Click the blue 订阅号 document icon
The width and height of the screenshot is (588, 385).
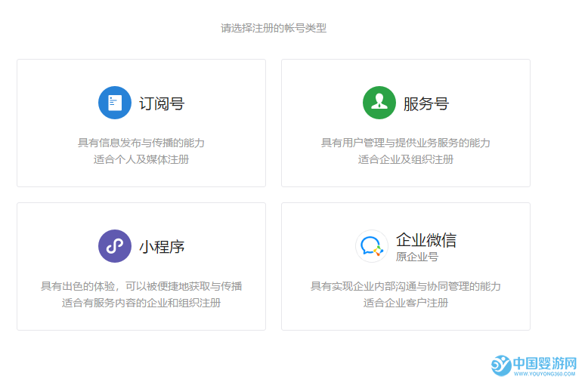115,103
